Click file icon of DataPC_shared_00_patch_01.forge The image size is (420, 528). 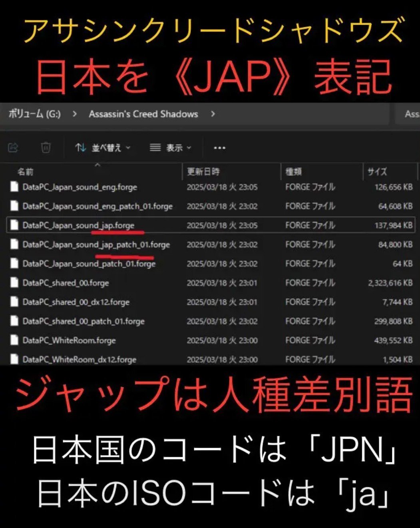click(14, 321)
